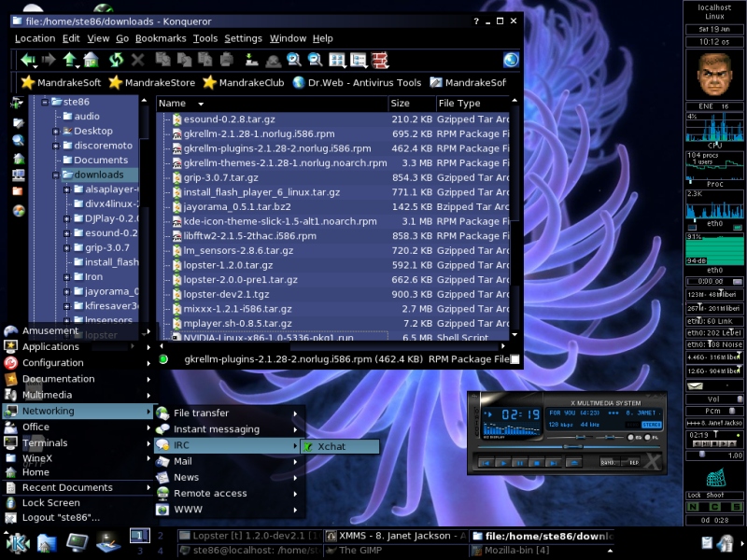747x560 pixels.
Task: Play the XMMS track
Action: [502, 462]
